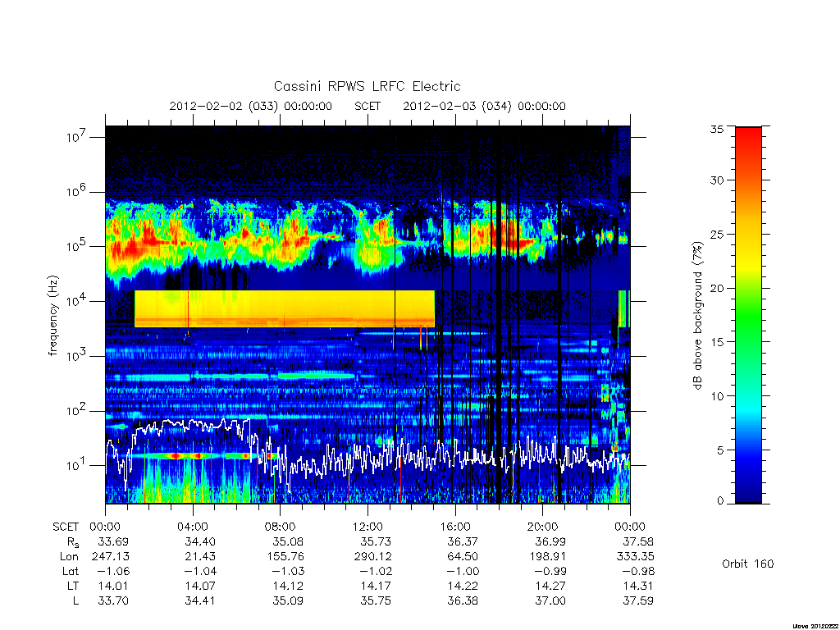Viewport: 840px width, 630px height.
Task: Click the 04:00 SCET time label
Action: tap(193, 527)
